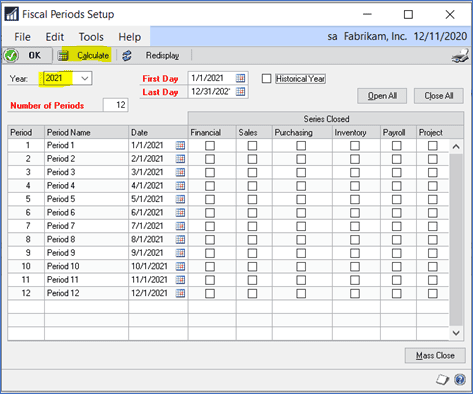Open calendar icon for Period 11 date
The width and height of the screenshot is (473, 394).
180,280
